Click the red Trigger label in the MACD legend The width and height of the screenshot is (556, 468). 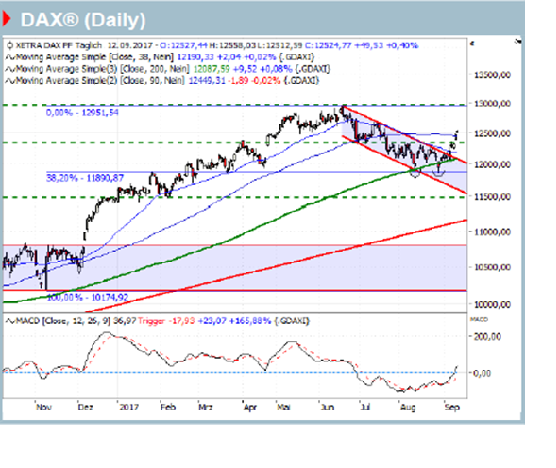point(151,321)
